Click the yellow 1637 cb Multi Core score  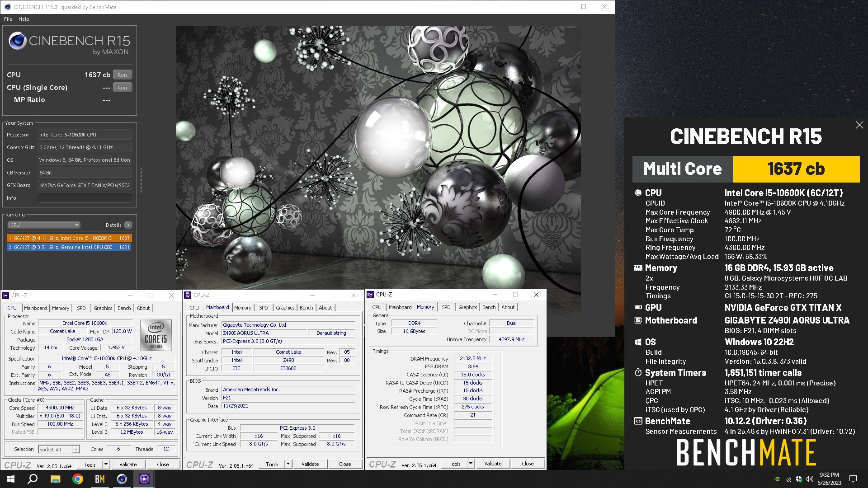tap(796, 169)
